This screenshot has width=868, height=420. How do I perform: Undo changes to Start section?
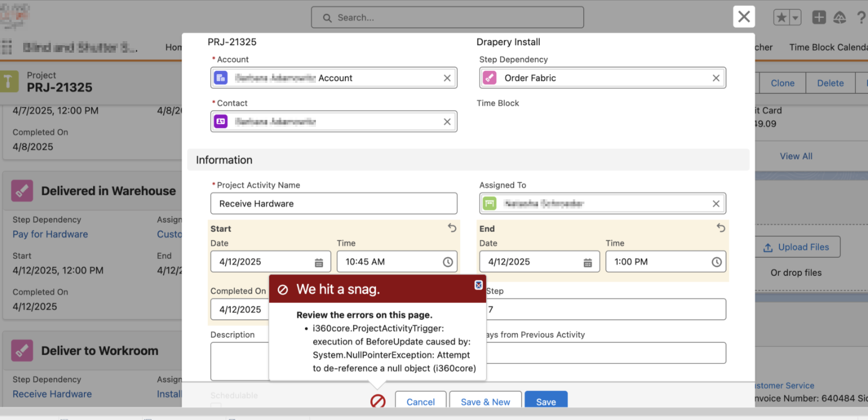(452, 228)
